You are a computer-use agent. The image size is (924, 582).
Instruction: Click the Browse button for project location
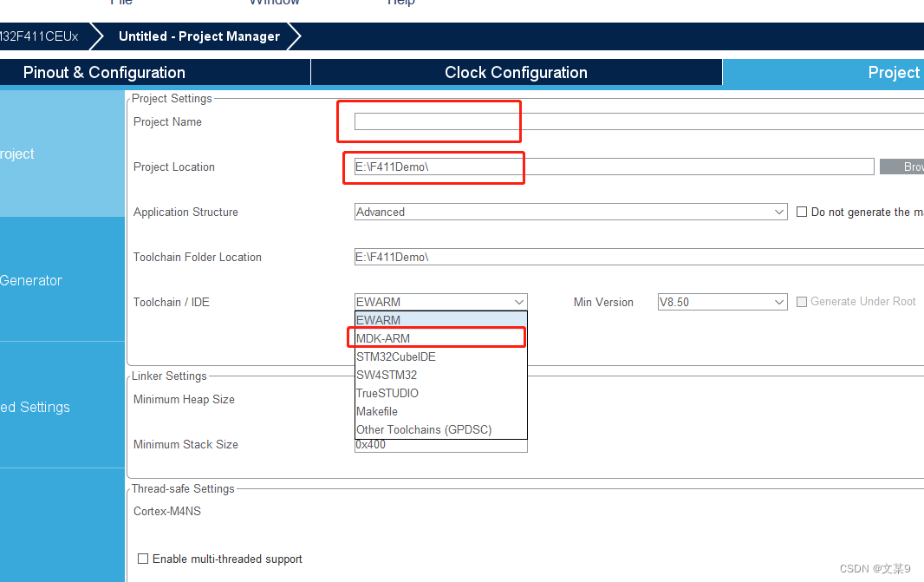[x=901, y=167]
